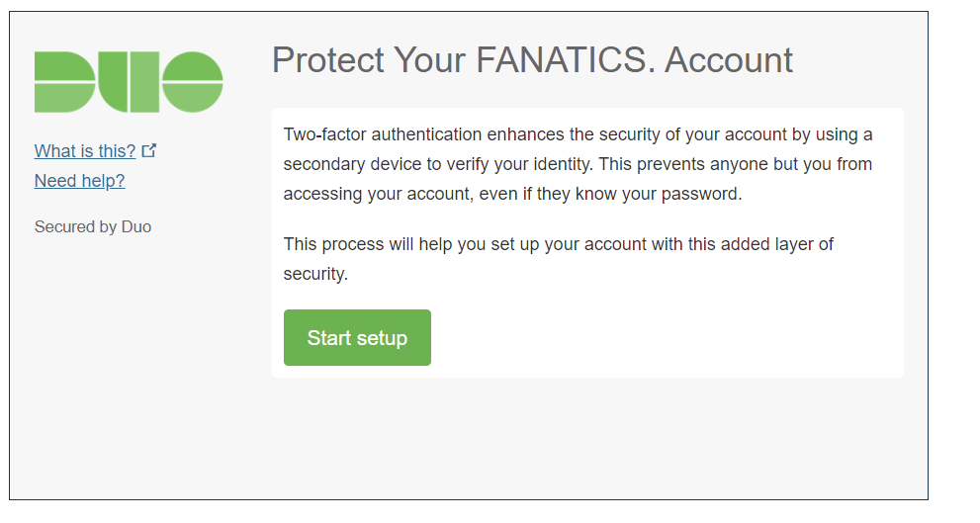This screenshot has width=980, height=523.
Task: Click the letter O shape in Duo logo
Action: [x=193, y=82]
